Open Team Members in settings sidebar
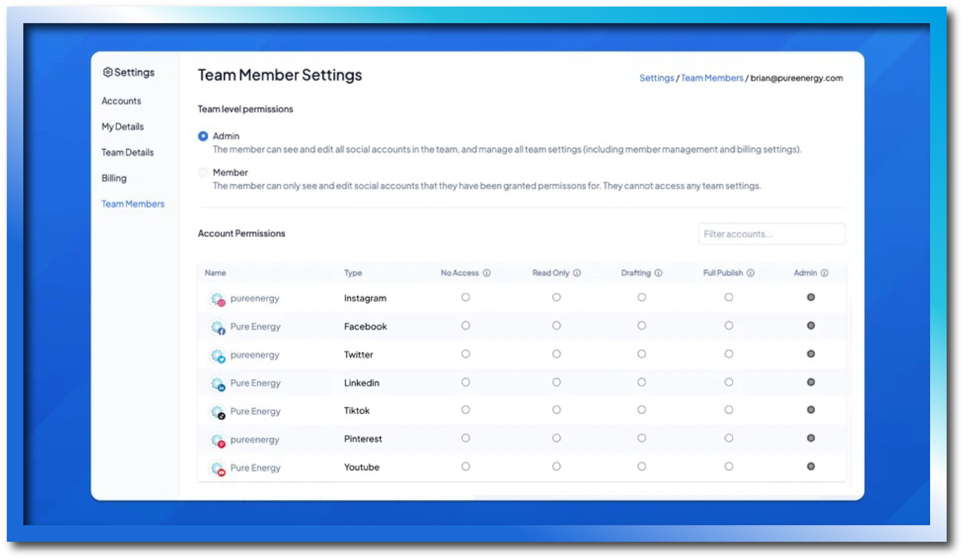 tap(133, 204)
